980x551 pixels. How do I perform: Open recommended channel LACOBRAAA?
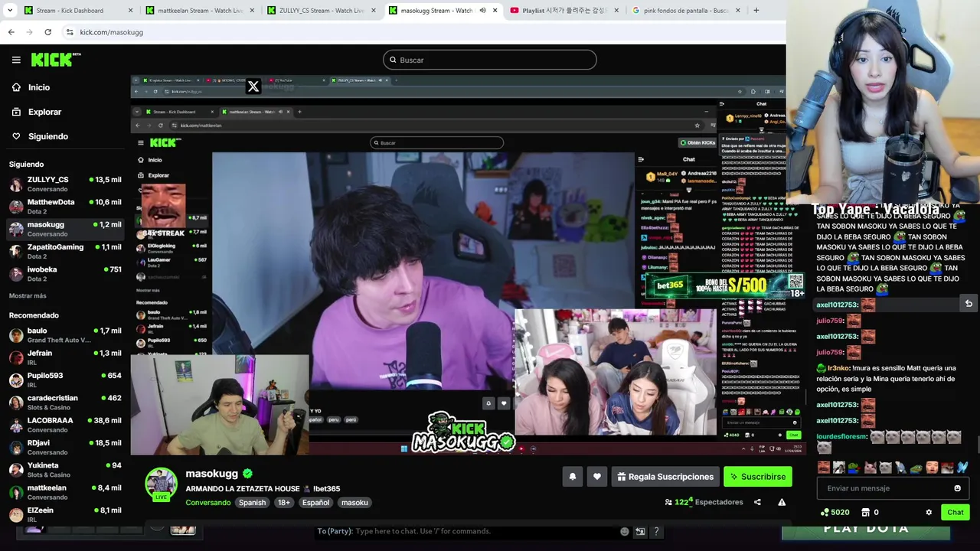(x=65, y=425)
